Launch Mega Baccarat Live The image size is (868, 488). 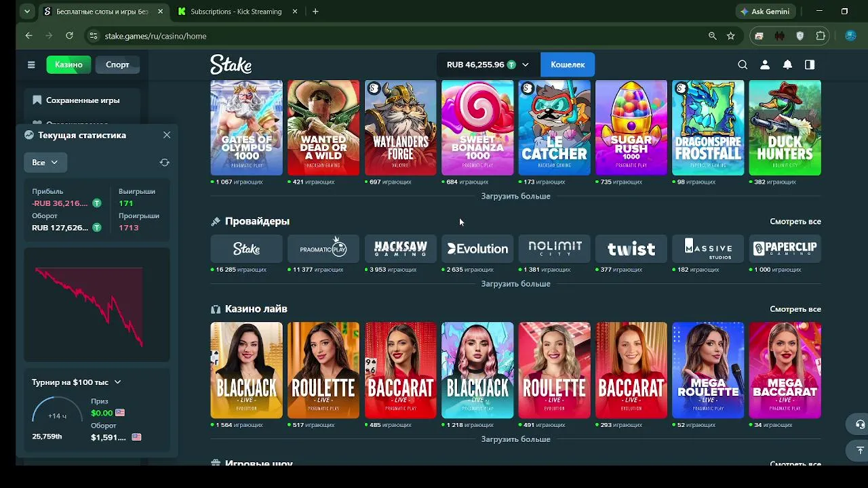click(785, 370)
